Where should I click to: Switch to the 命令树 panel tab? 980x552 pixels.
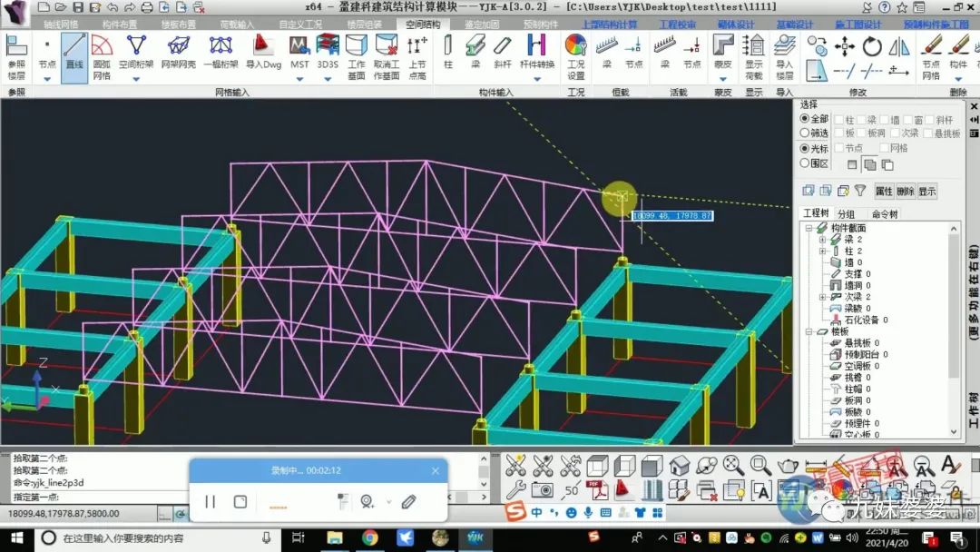pyautogui.click(x=885, y=213)
